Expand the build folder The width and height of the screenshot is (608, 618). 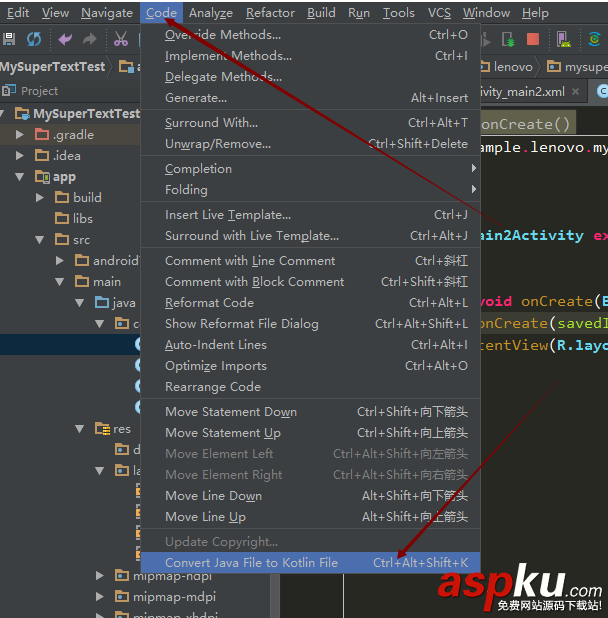(39, 197)
